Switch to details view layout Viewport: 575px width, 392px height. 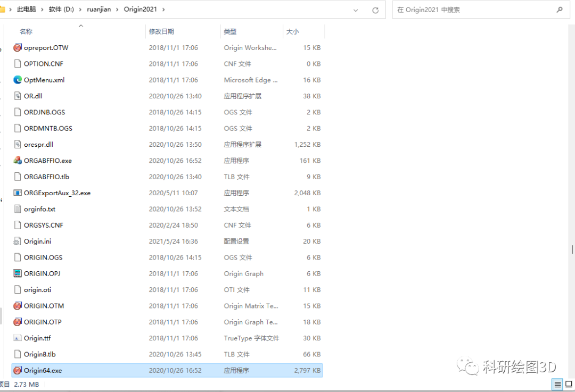pos(557,385)
